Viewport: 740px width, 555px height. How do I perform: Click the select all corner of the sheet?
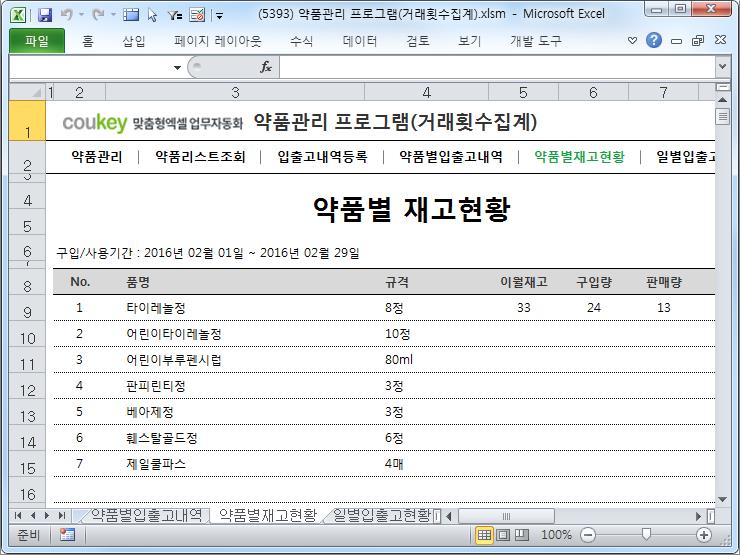pos(27,92)
